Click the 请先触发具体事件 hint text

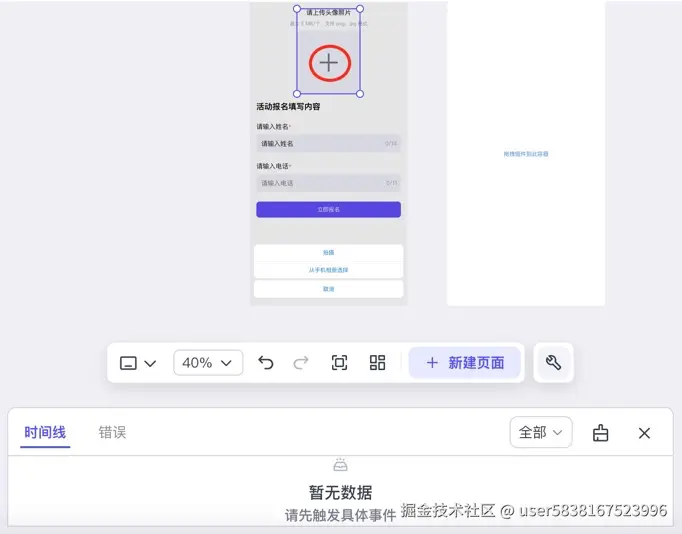click(341, 515)
